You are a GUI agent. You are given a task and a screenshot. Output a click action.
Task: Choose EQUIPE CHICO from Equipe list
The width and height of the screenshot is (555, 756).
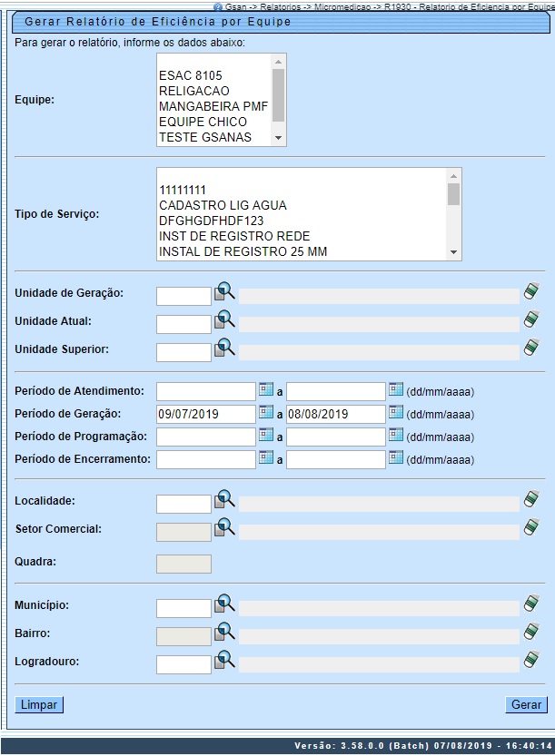pos(203,122)
